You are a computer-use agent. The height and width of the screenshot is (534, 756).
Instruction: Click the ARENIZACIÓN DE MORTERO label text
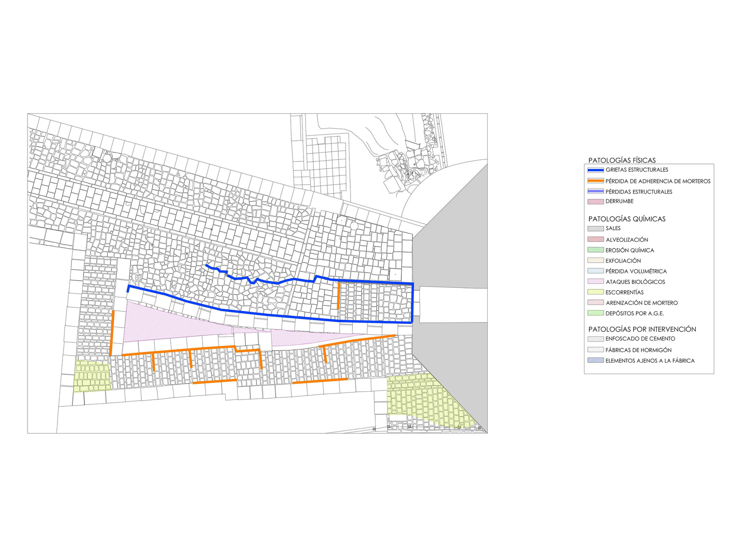(641, 303)
